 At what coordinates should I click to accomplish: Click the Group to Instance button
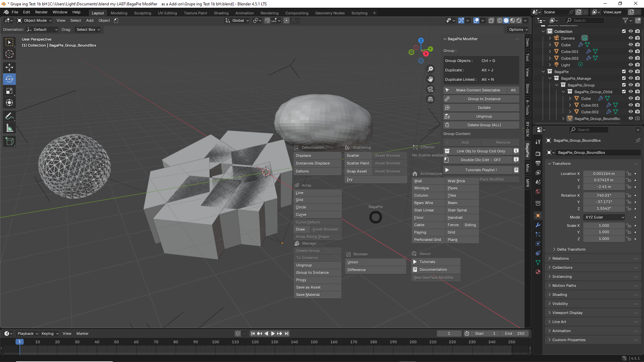point(484,99)
